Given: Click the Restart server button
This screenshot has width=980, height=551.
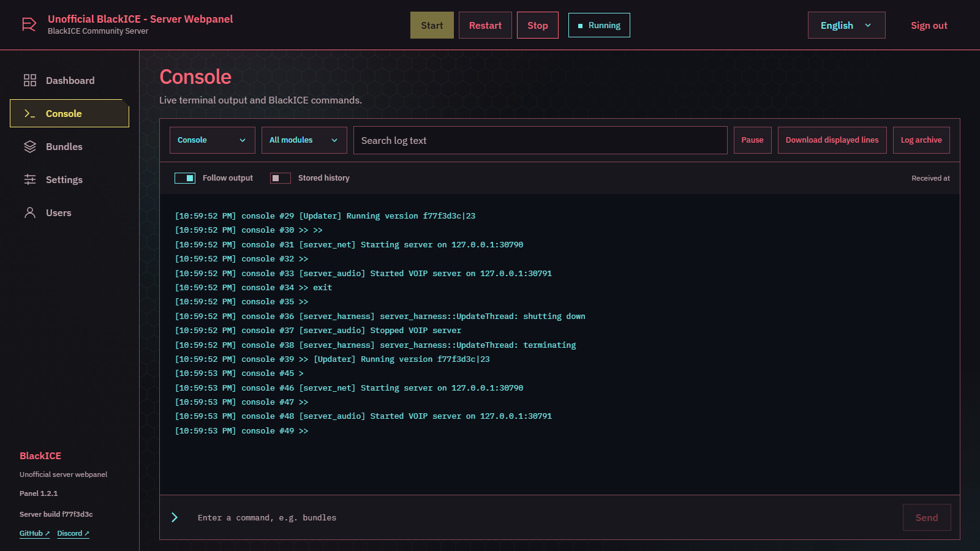Looking at the screenshot, I should click(485, 25).
